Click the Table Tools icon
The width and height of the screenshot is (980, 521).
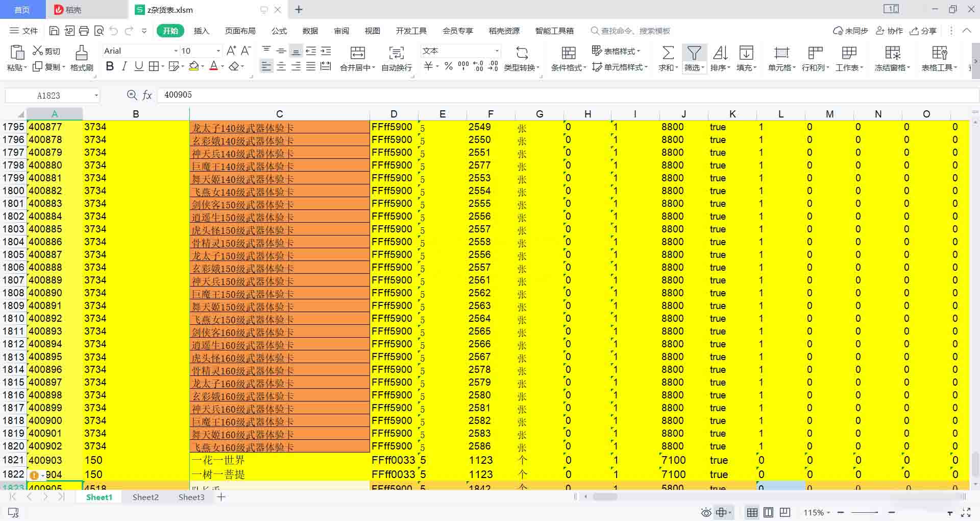(x=939, y=53)
